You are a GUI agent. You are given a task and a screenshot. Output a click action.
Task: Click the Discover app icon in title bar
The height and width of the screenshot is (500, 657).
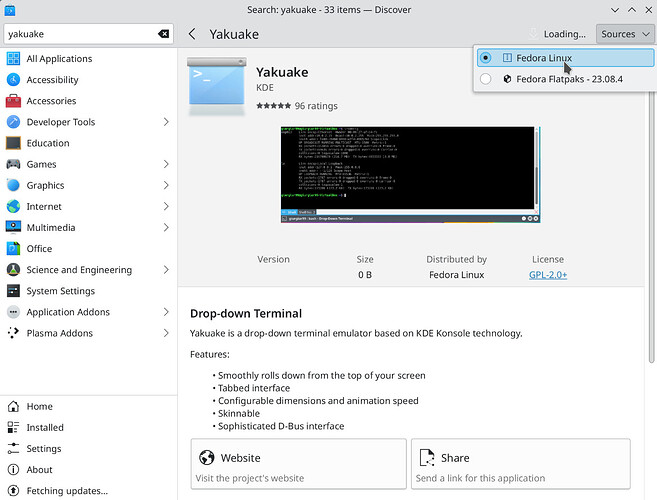point(10,10)
